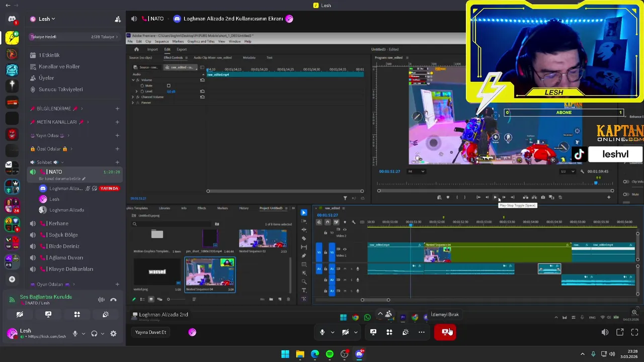This screenshot has width=644, height=362.
Task: Open Discord user settings gear
Action: (x=113, y=333)
